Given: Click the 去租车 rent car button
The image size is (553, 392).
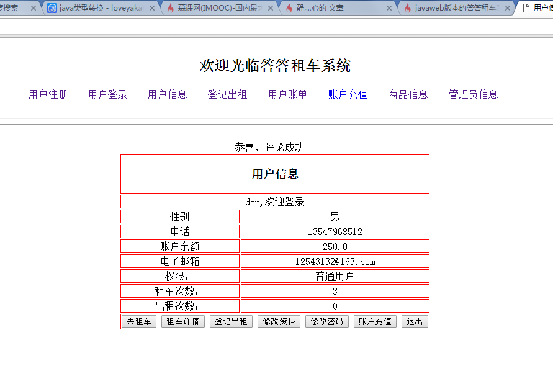Looking at the screenshot, I should click(139, 321).
